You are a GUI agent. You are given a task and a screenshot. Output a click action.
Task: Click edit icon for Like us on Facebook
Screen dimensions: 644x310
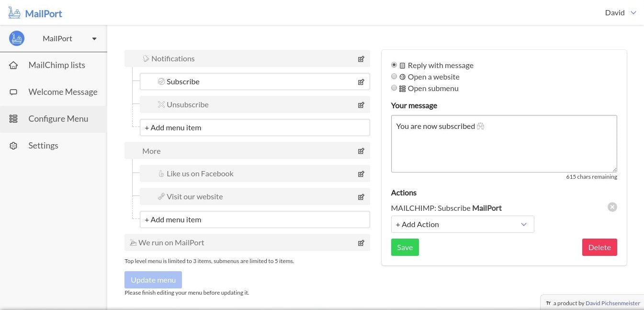361,174
